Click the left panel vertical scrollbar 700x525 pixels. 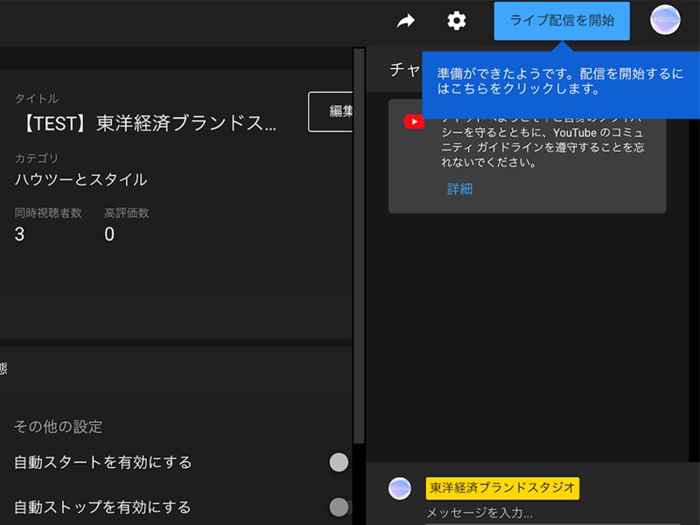[358, 250]
